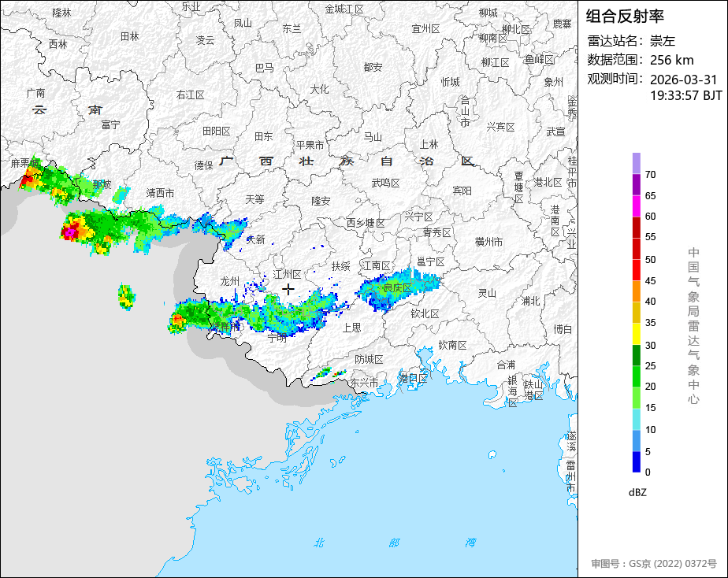Click the legend value 20

tap(650, 387)
